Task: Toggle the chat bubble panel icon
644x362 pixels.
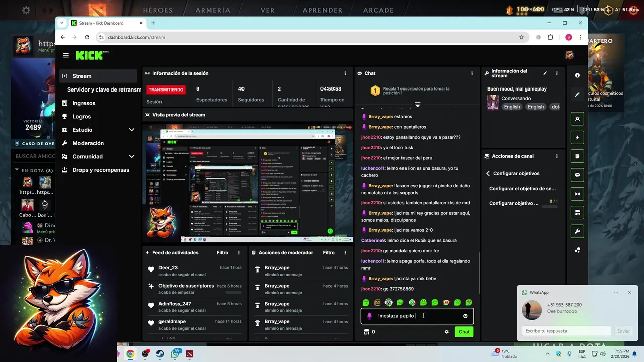Action: [577, 175]
